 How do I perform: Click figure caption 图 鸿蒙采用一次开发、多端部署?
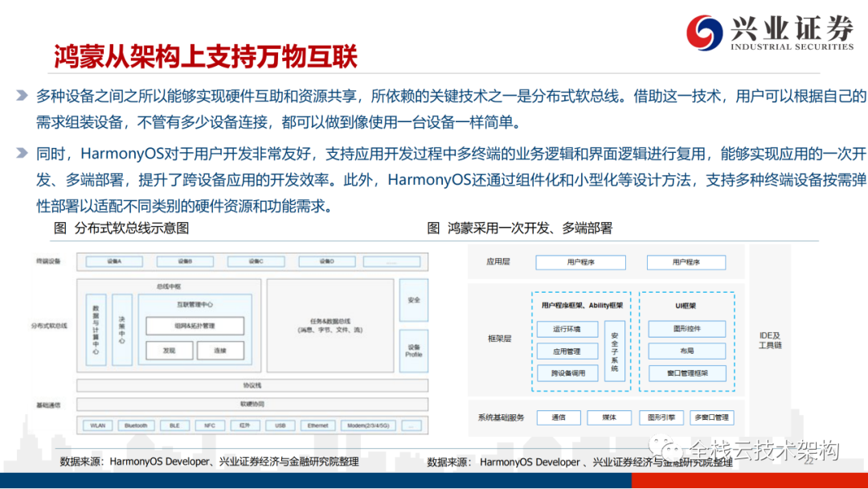pyautogui.click(x=520, y=228)
